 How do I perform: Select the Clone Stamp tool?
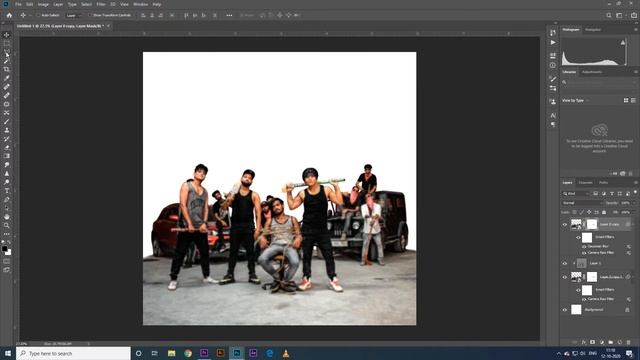point(7,130)
